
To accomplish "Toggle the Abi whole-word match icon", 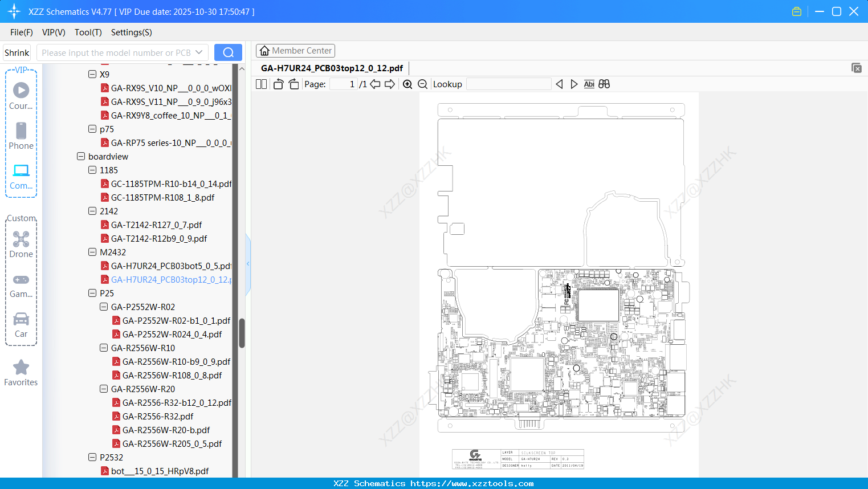I will click(x=589, y=84).
